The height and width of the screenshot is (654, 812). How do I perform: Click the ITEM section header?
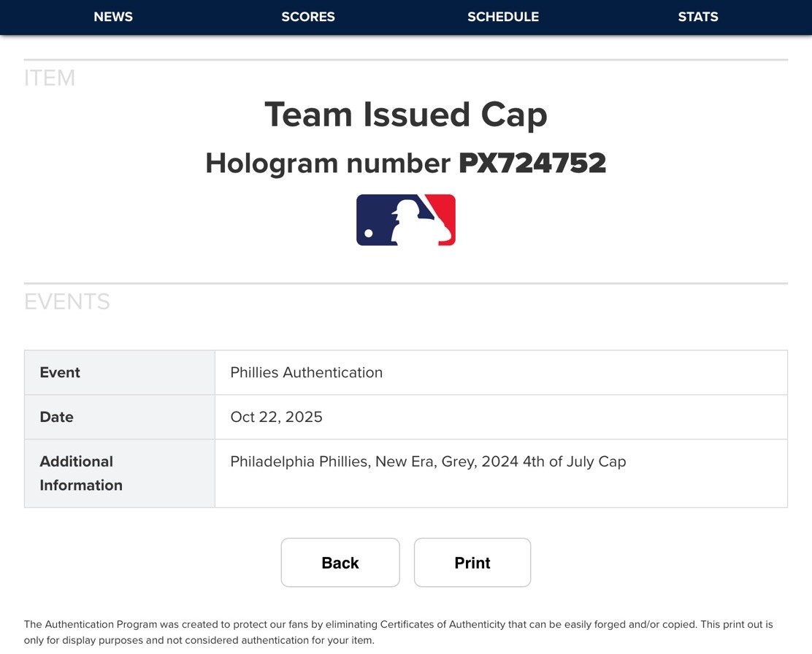[x=50, y=78]
